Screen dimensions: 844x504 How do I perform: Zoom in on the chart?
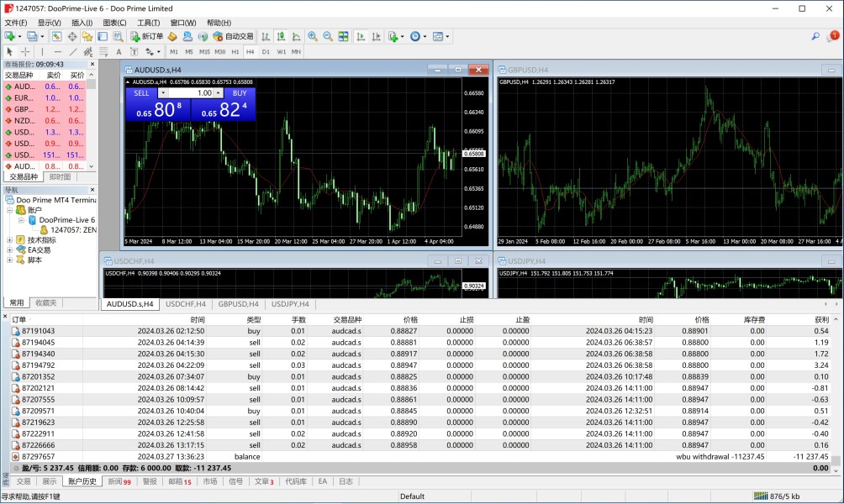(313, 36)
